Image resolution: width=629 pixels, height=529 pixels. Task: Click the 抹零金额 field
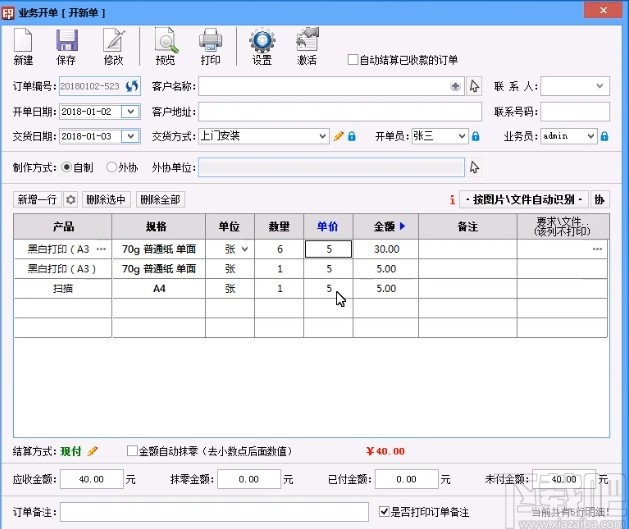pyautogui.click(x=249, y=479)
